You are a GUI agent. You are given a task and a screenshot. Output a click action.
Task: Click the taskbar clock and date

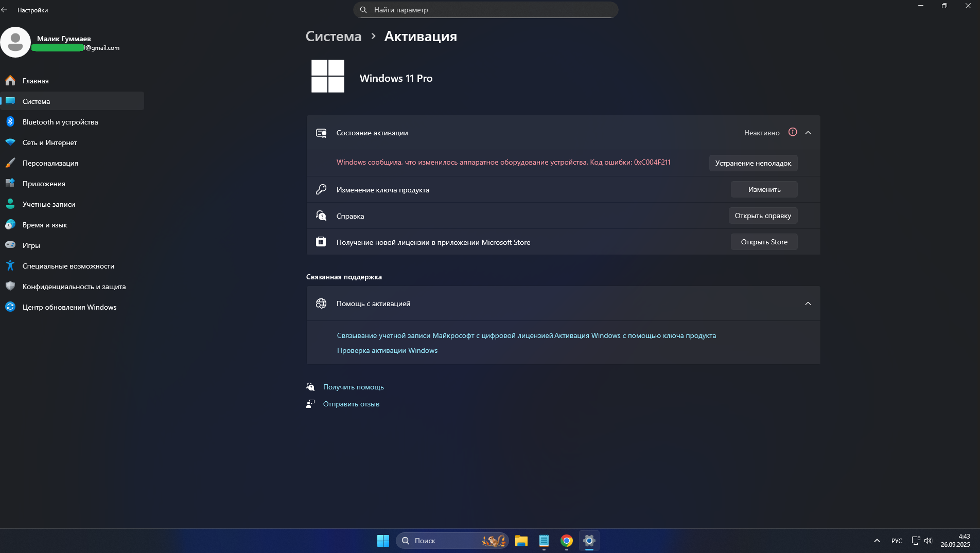pos(956,541)
